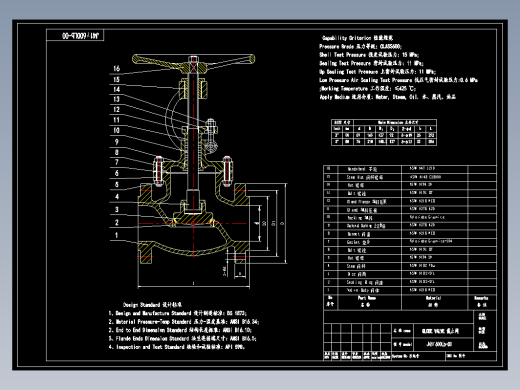Click the Valve Body row in parts list

coord(410,290)
